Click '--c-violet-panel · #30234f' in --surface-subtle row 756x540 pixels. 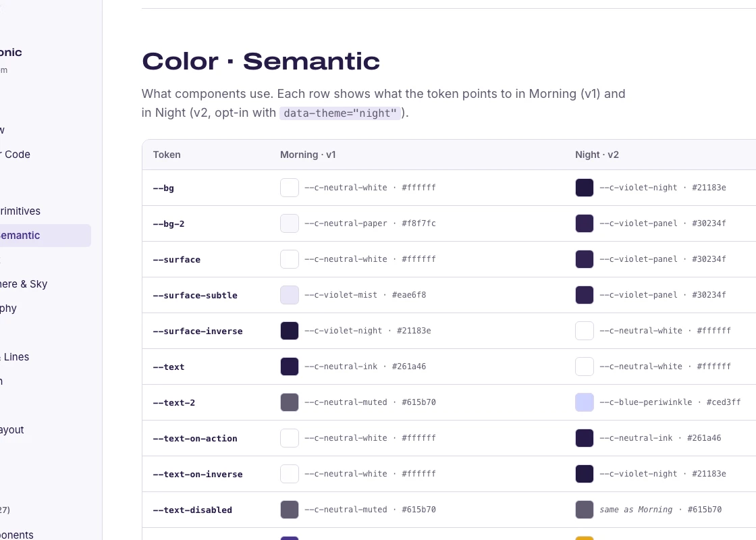click(663, 294)
